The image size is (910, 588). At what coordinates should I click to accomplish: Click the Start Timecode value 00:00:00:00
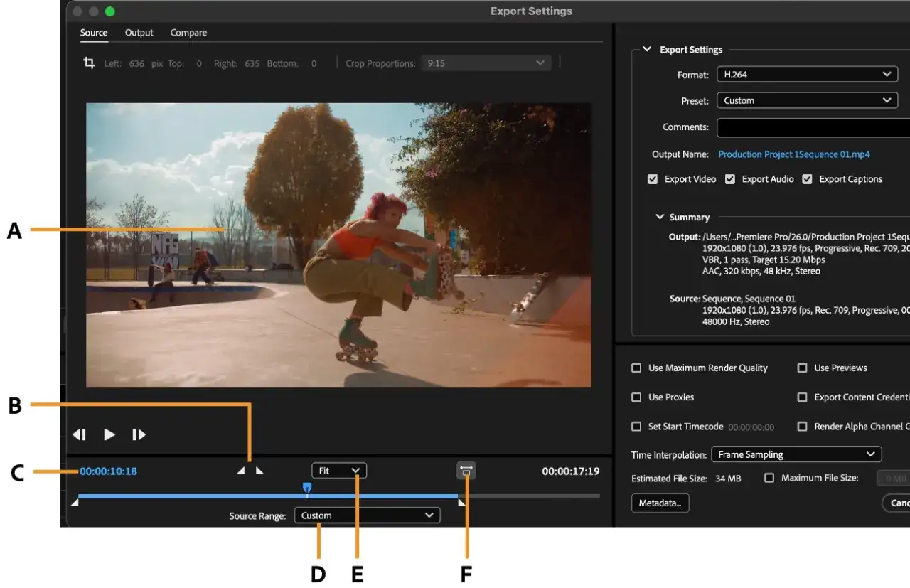pyautogui.click(x=751, y=427)
